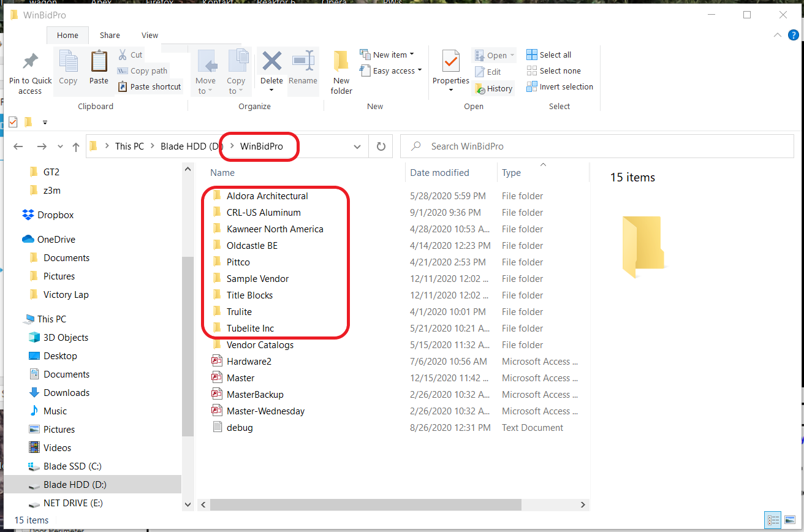Viewport: 804px width, 532px height.
Task: Open the Easy access dropdown
Action: [391, 70]
